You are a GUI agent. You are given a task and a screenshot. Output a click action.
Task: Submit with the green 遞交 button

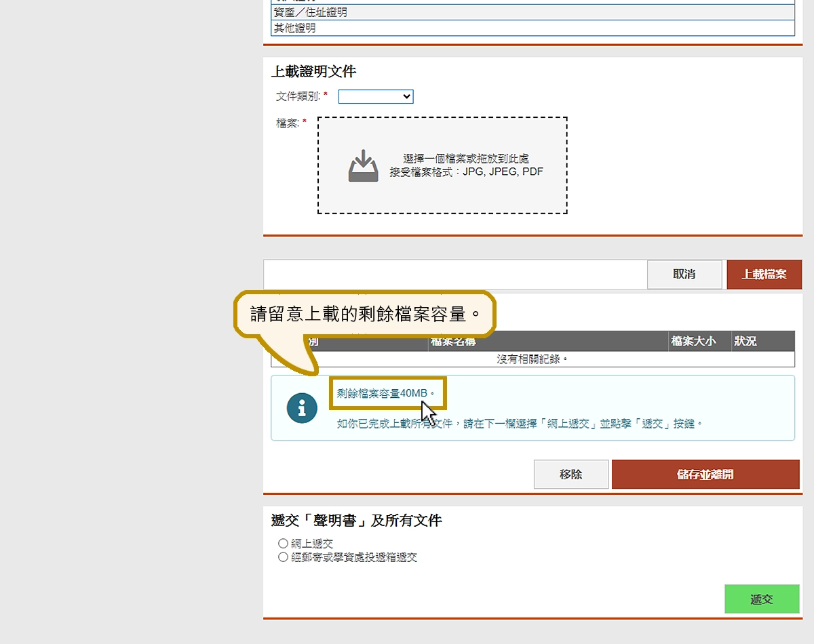[x=762, y=599]
